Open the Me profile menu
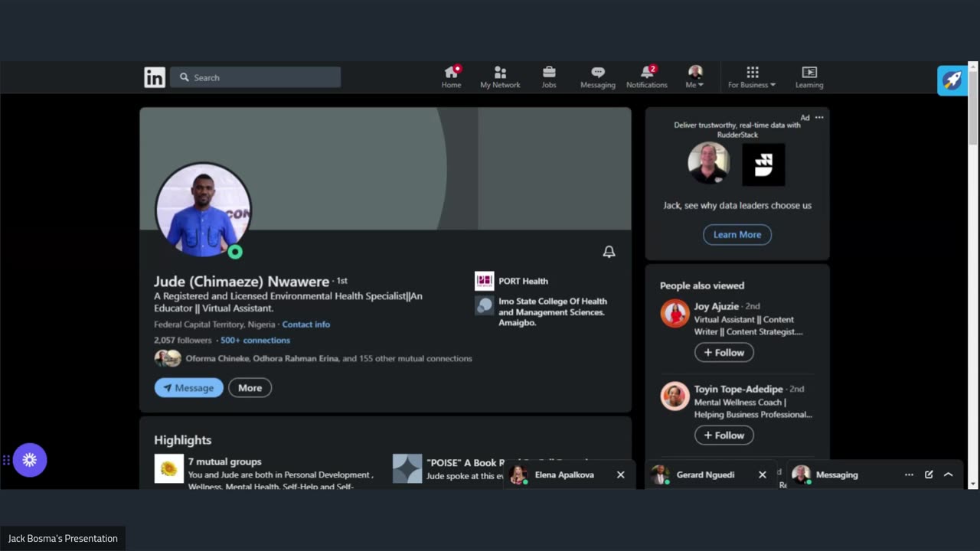The height and width of the screenshot is (551, 980). [695, 77]
